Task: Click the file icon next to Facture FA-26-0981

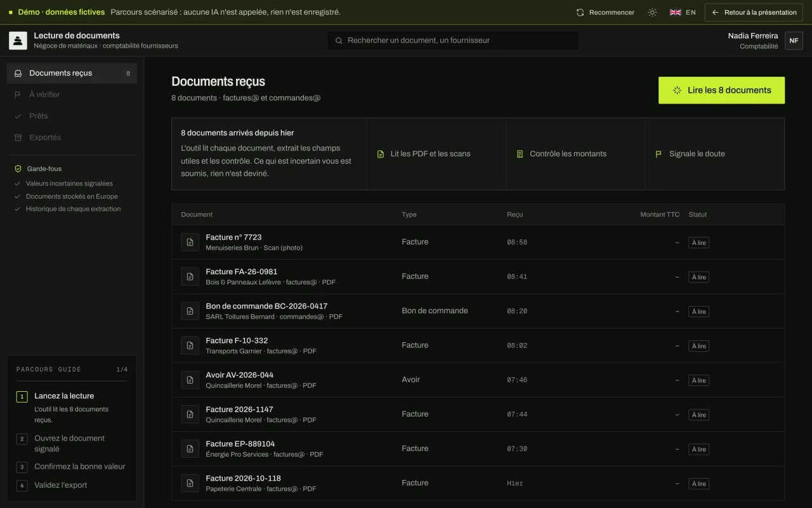Action: point(190,276)
